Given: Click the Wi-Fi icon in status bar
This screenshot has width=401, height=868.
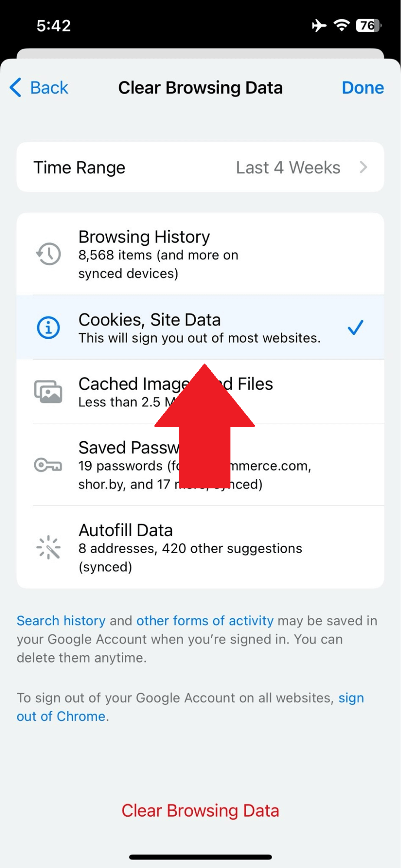Looking at the screenshot, I should 341,26.
